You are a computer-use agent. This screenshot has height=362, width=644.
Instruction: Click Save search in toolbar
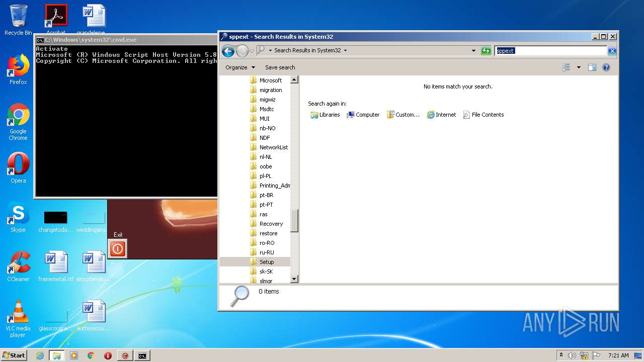point(280,67)
